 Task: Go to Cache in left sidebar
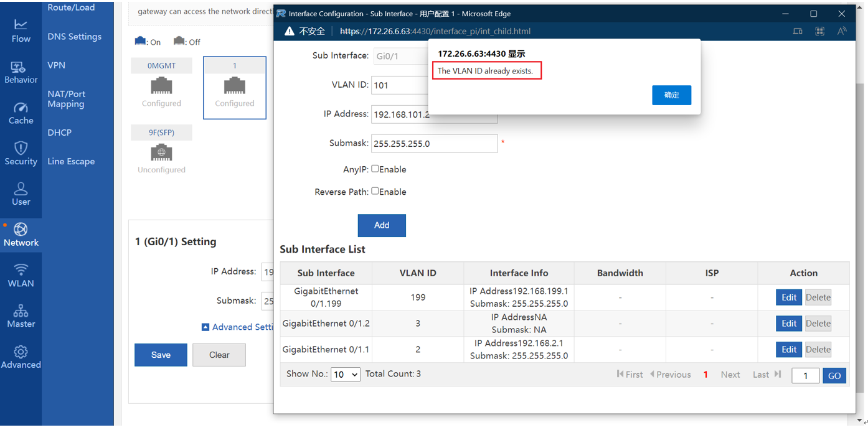(21, 113)
